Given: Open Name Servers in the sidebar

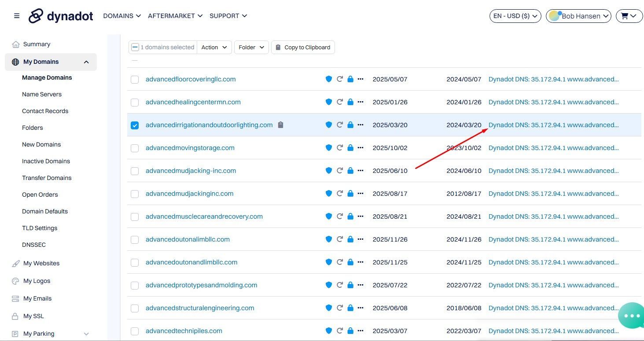Looking at the screenshot, I should 42,94.
